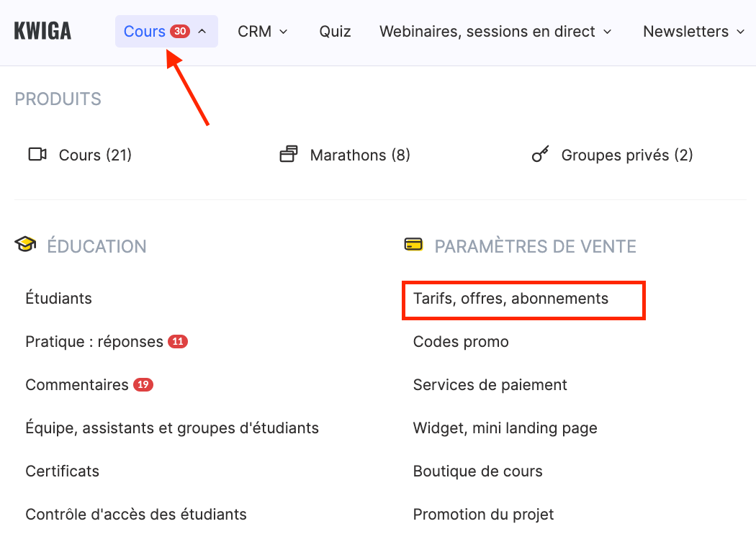
Task: Open the Quiz menu item
Action: click(335, 32)
